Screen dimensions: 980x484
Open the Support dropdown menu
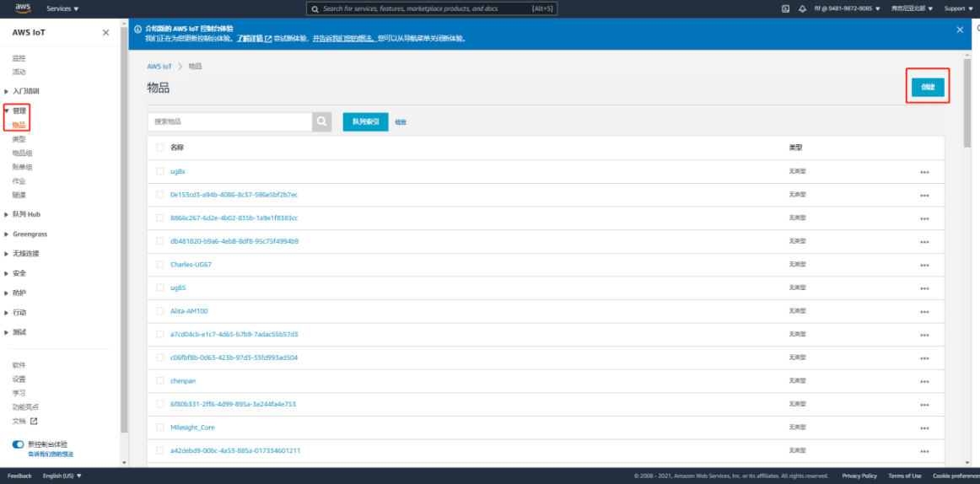(x=959, y=8)
